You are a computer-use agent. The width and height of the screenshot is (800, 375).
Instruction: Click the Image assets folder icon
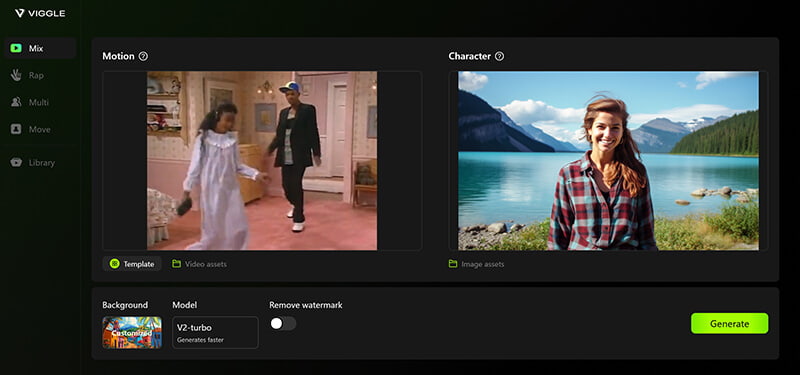click(453, 264)
